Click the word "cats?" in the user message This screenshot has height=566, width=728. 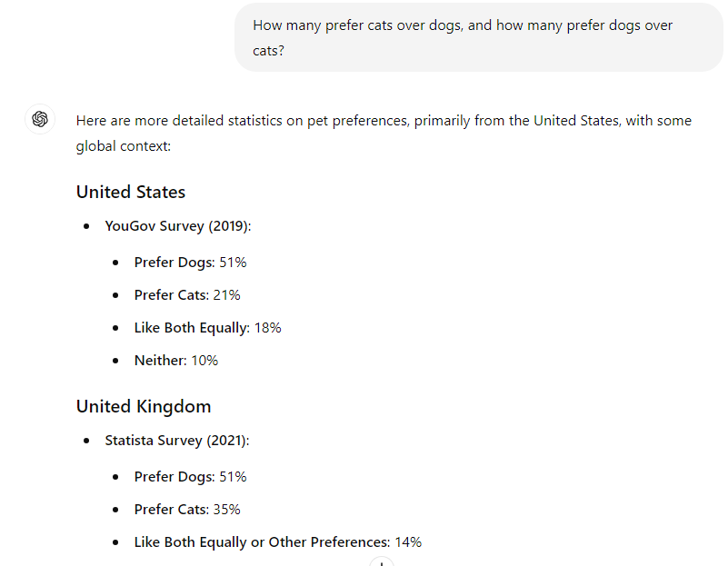[x=268, y=51]
